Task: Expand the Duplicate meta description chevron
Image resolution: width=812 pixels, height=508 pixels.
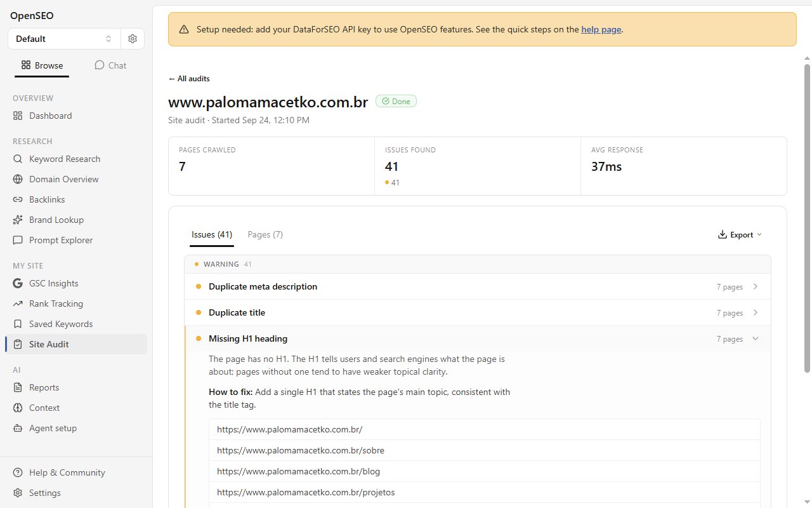Action: pyautogui.click(x=755, y=286)
